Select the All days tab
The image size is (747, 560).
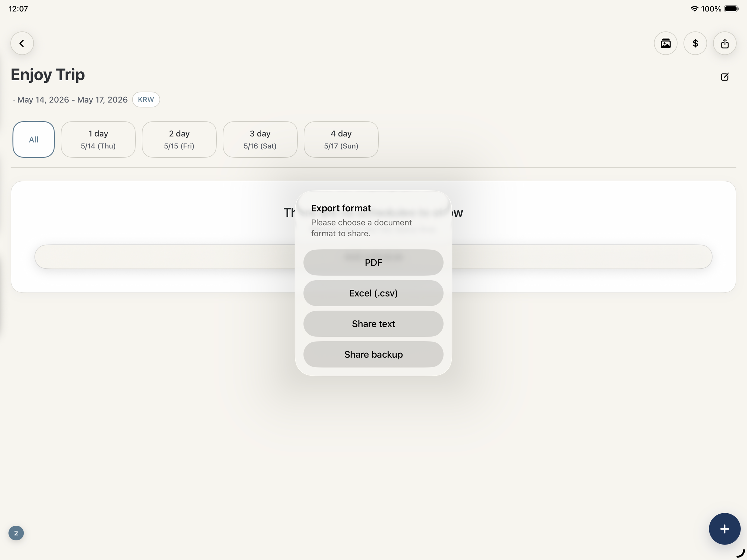[33, 139]
